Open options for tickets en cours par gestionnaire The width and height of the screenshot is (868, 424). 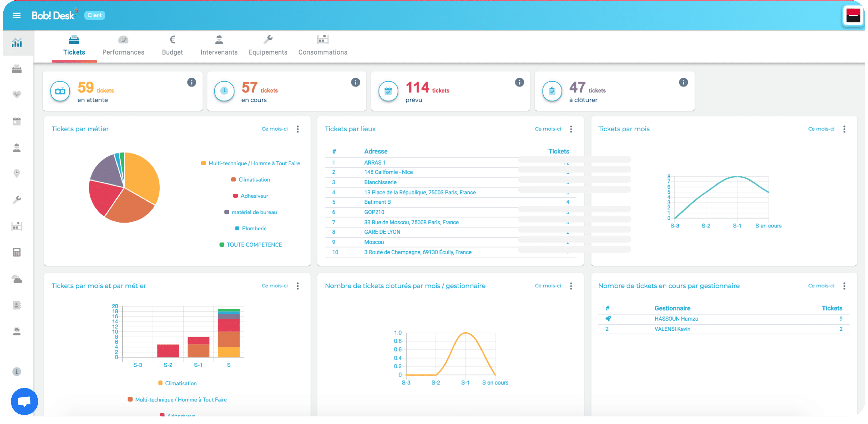pos(844,286)
